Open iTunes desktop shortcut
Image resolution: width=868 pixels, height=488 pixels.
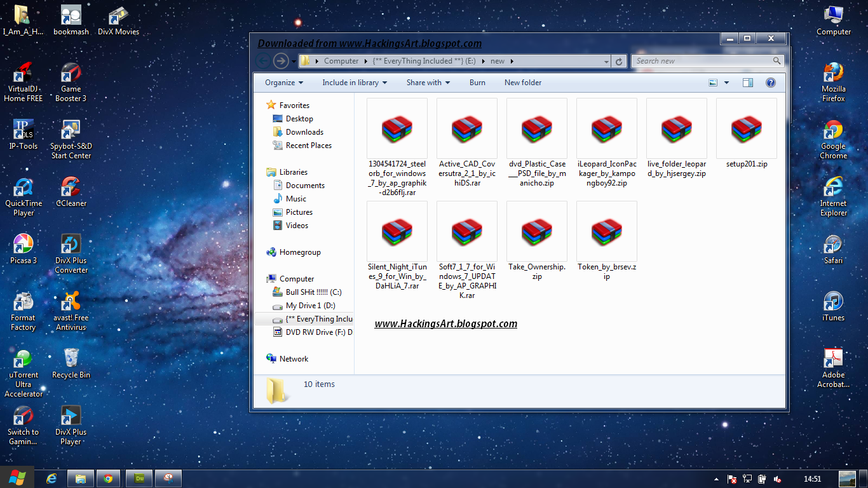pyautogui.click(x=833, y=306)
